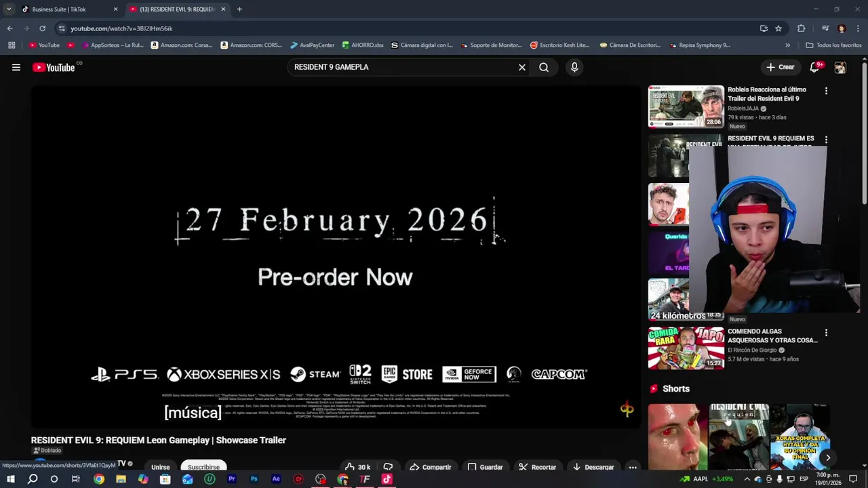The image size is (868, 488).
Task: Expand the hidden bookmarks overflow chevron
Action: (x=787, y=45)
